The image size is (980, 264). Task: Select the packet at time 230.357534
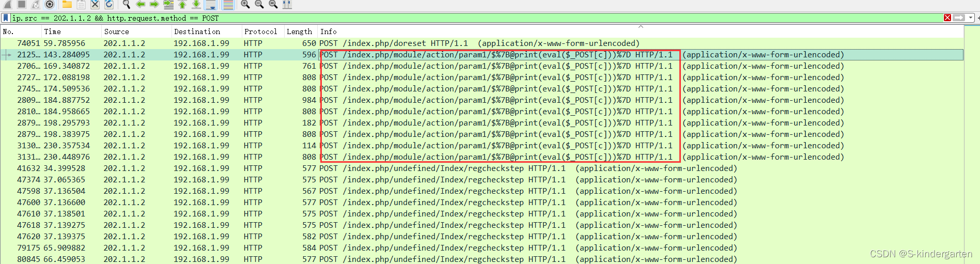coord(481,146)
